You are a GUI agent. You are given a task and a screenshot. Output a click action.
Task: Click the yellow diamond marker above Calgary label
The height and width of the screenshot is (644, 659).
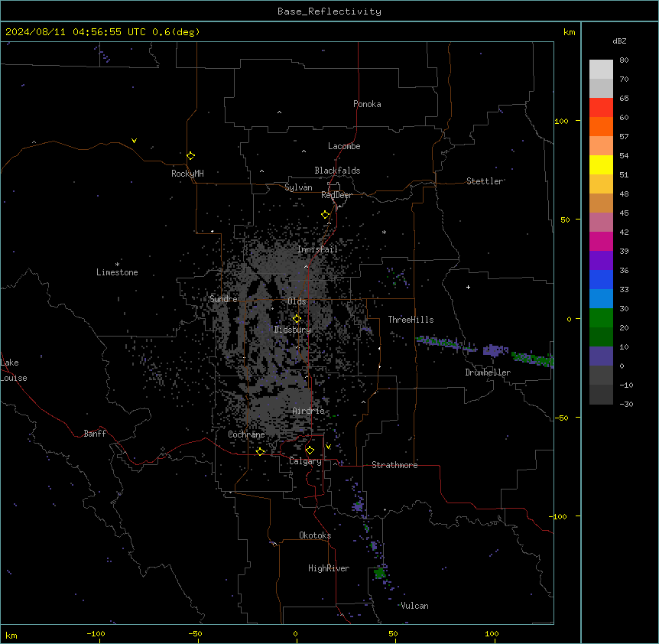coord(310,450)
